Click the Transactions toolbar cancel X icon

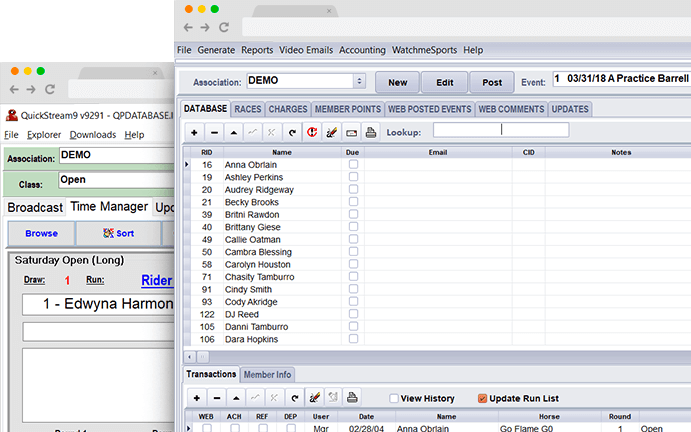pos(274,398)
